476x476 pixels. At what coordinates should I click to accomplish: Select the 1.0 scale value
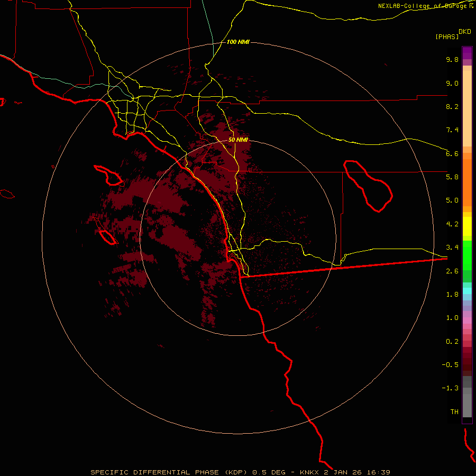452,318
